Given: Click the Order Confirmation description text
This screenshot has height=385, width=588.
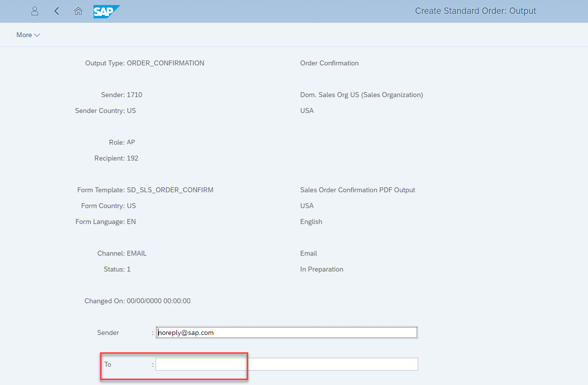Looking at the screenshot, I should pos(329,63).
